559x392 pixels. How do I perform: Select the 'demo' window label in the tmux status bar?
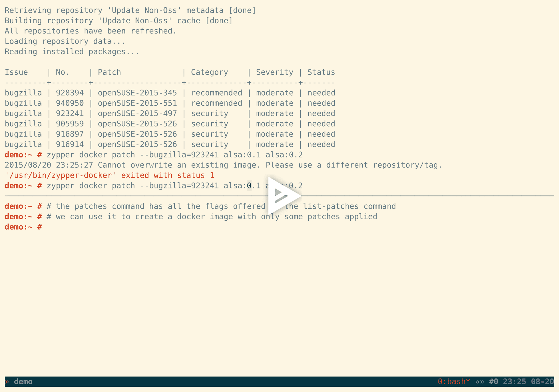click(23, 382)
